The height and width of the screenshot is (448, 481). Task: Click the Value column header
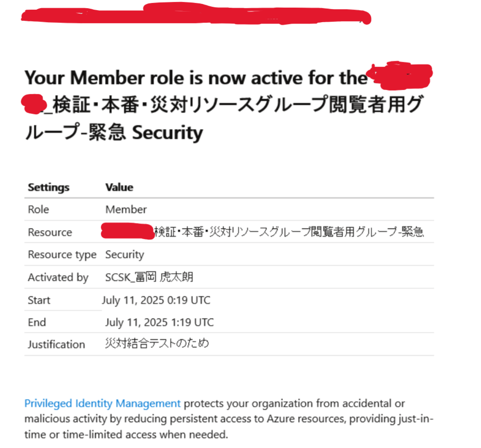(x=119, y=187)
